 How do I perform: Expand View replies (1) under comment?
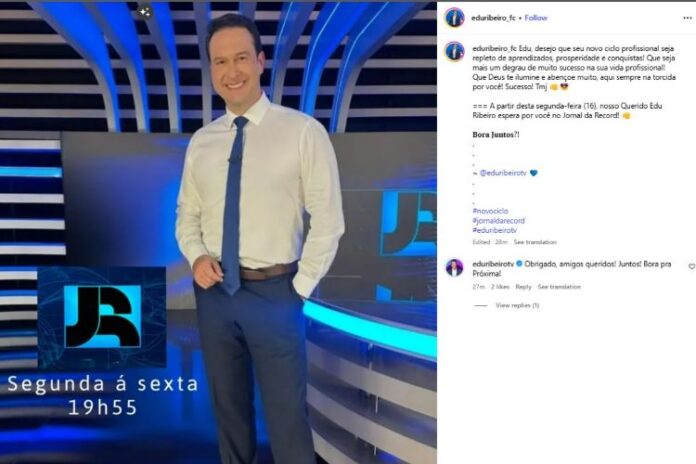tap(517, 305)
